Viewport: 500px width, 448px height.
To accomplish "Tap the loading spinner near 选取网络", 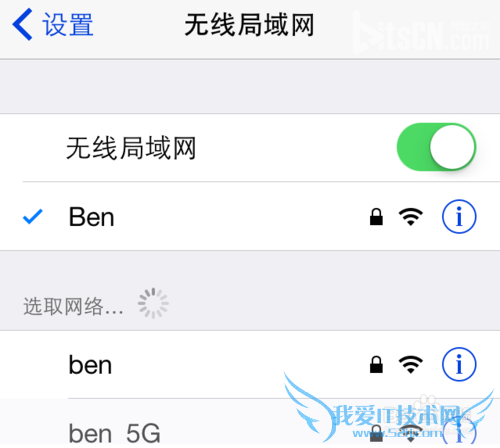I will pyautogui.click(x=153, y=303).
